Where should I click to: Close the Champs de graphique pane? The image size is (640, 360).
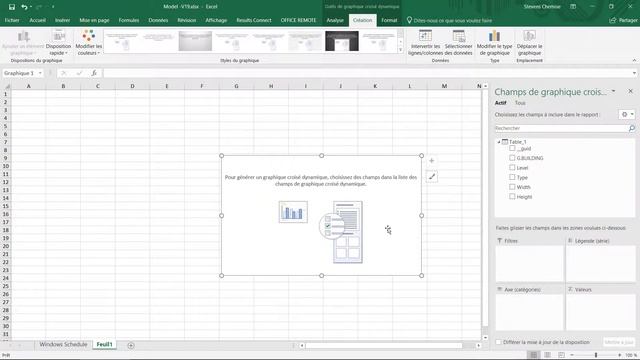tap(630, 91)
